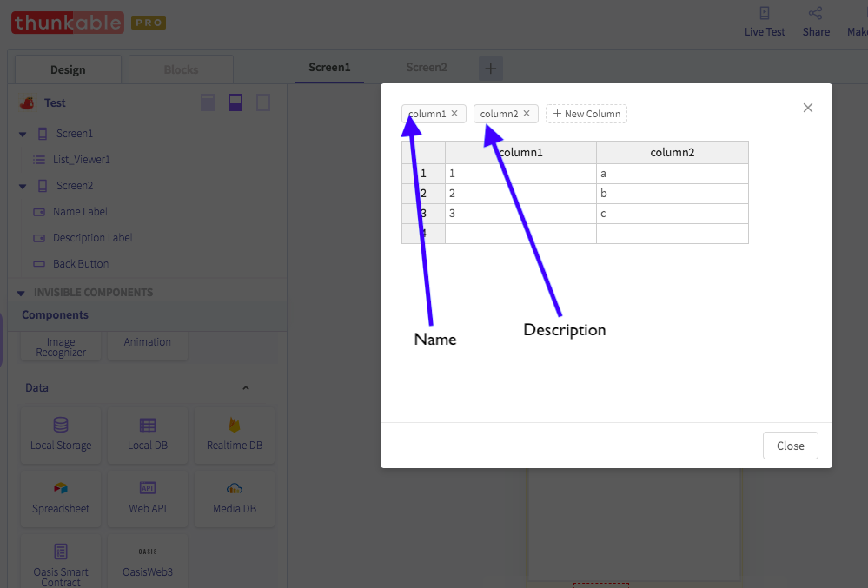Remove column2 using its x icon
This screenshot has width=868, height=588.
[x=527, y=114]
